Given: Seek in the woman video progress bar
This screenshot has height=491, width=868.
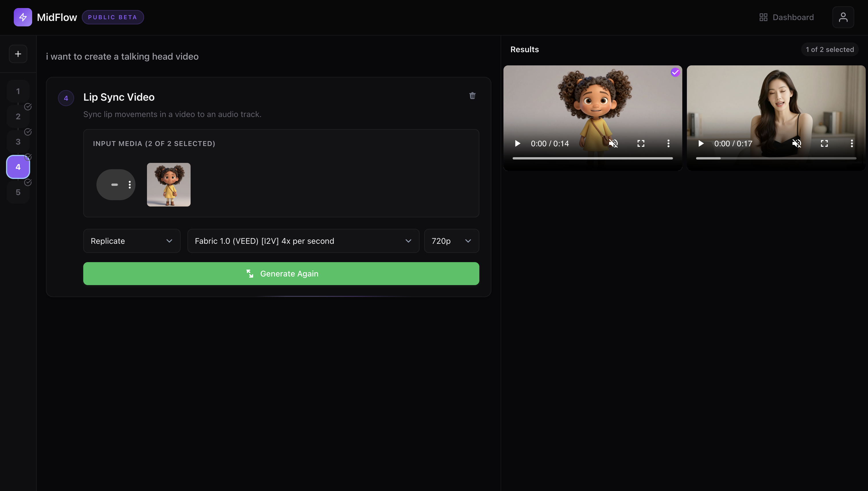Looking at the screenshot, I should click(x=776, y=158).
